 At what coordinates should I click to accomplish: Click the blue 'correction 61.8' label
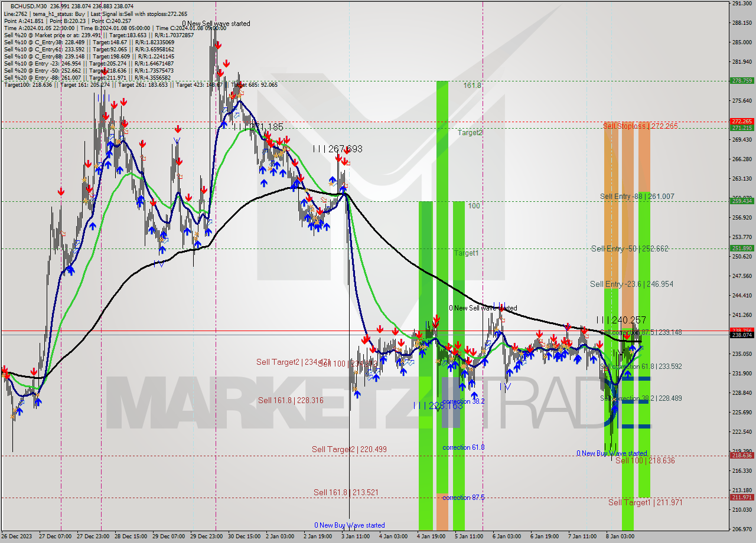[464, 447]
